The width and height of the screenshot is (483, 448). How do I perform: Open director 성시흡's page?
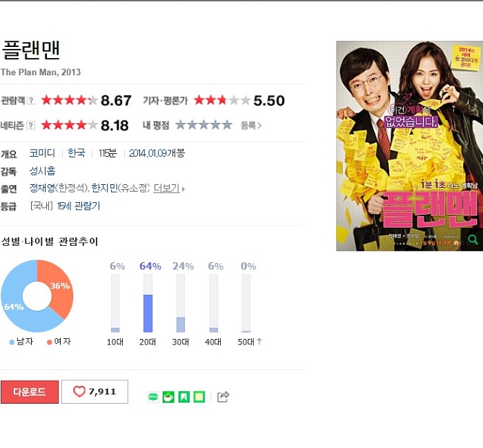pos(42,171)
